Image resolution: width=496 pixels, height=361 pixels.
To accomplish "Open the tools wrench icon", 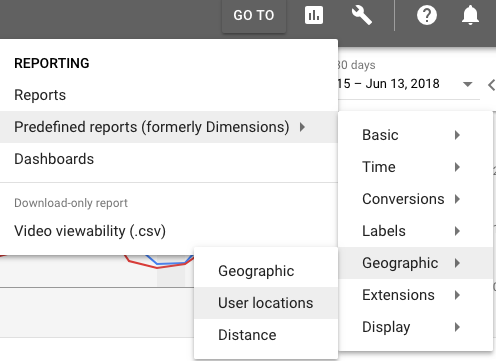I will 362,15.
